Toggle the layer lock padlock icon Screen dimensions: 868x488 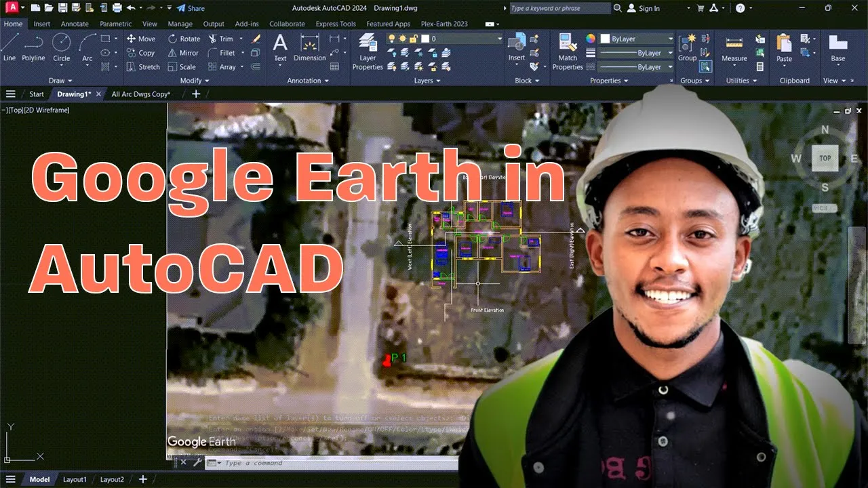pyautogui.click(x=414, y=39)
